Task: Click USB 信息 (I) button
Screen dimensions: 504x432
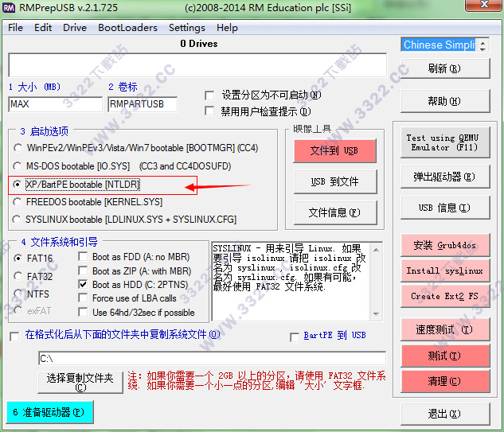Action: point(445,208)
